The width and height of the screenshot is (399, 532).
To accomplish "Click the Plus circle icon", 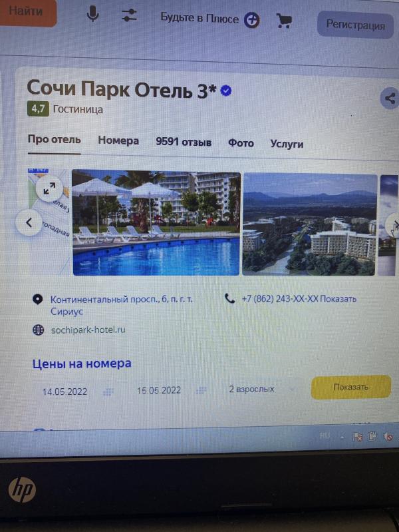I will [x=252, y=21].
